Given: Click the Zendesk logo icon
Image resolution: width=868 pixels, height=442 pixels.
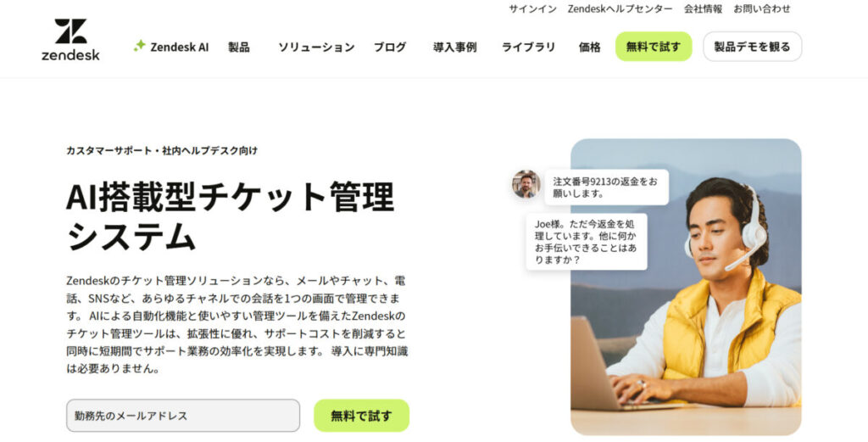Looking at the screenshot, I should [70, 39].
